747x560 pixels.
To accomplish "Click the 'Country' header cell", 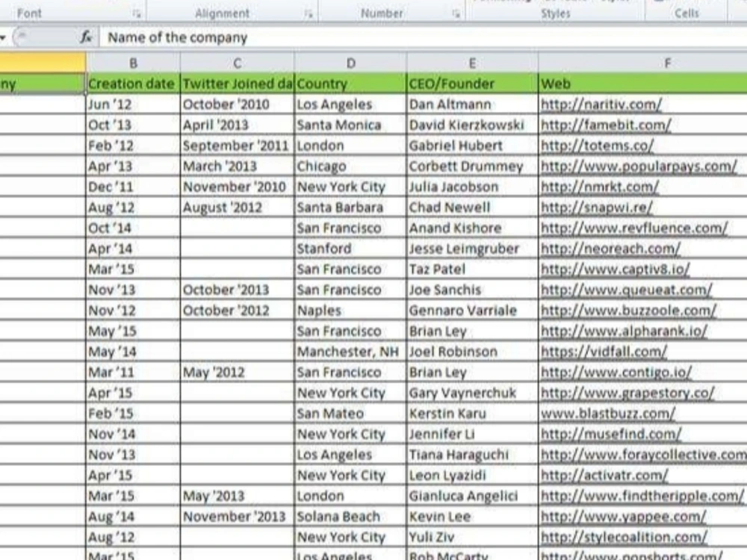I will [350, 84].
